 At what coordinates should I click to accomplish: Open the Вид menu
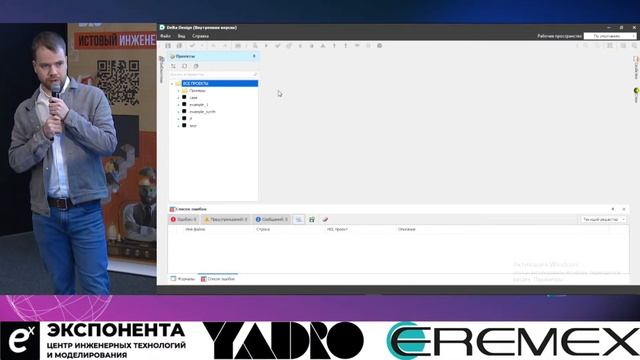click(181, 36)
